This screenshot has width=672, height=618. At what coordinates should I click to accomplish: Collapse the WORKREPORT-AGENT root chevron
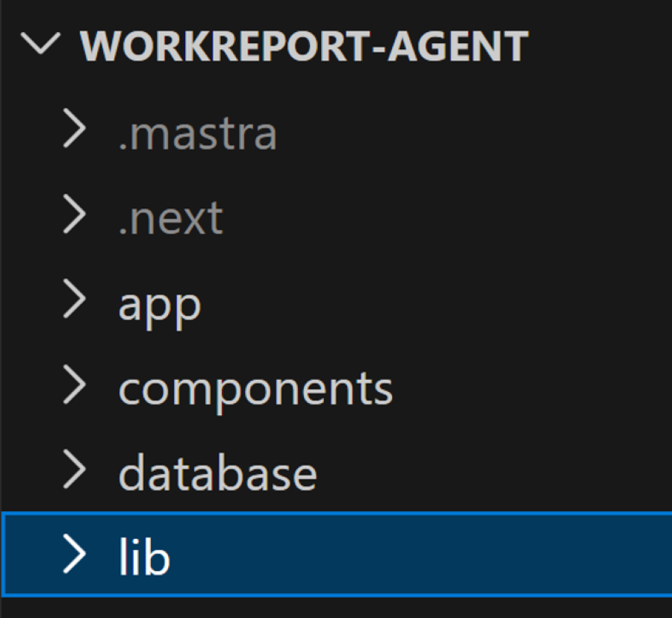pyautogui.click(x=40, y=46)
